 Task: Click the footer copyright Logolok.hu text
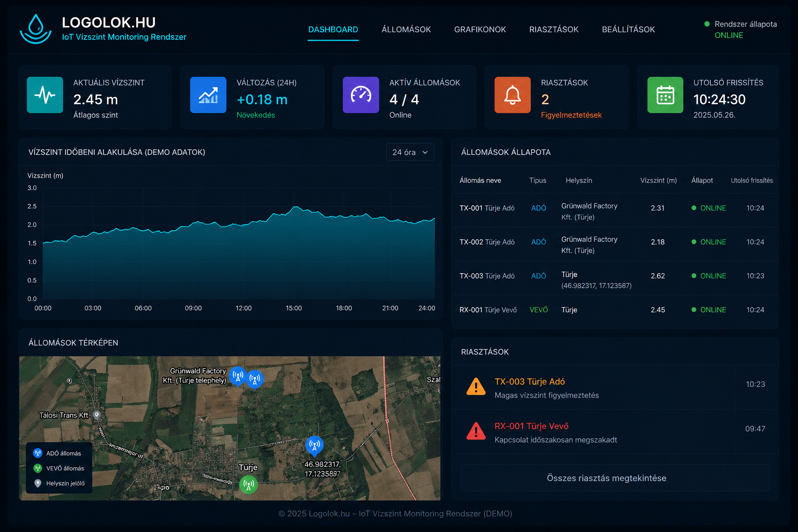pyautogui.click(x=395, y=513)
